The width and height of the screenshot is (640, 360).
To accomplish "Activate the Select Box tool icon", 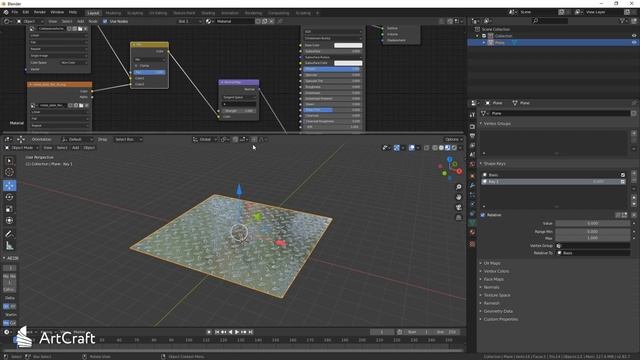I will (9, 160).
